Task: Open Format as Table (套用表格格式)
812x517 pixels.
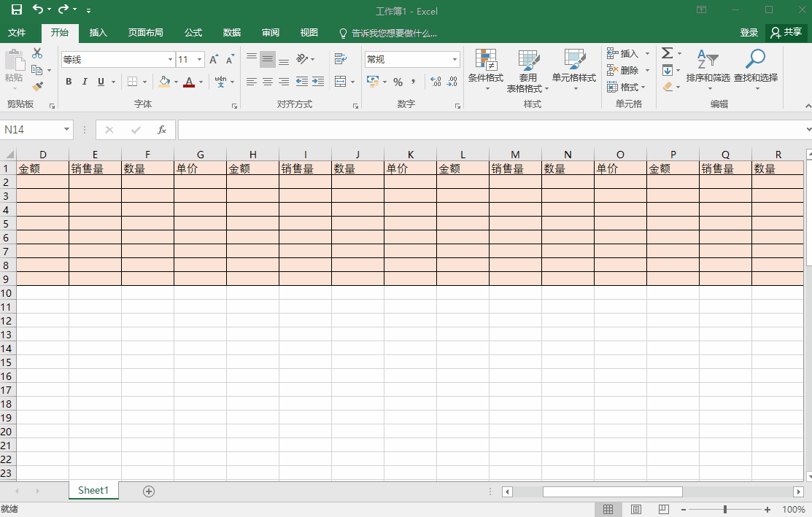Action: coord(527,71)
